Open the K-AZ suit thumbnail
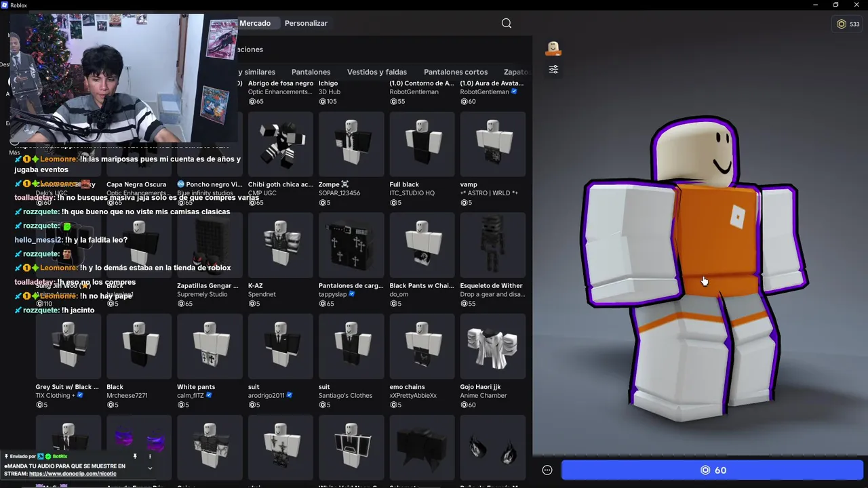Image resolution: width=868 pixels, height=488 pixels. 281,245
